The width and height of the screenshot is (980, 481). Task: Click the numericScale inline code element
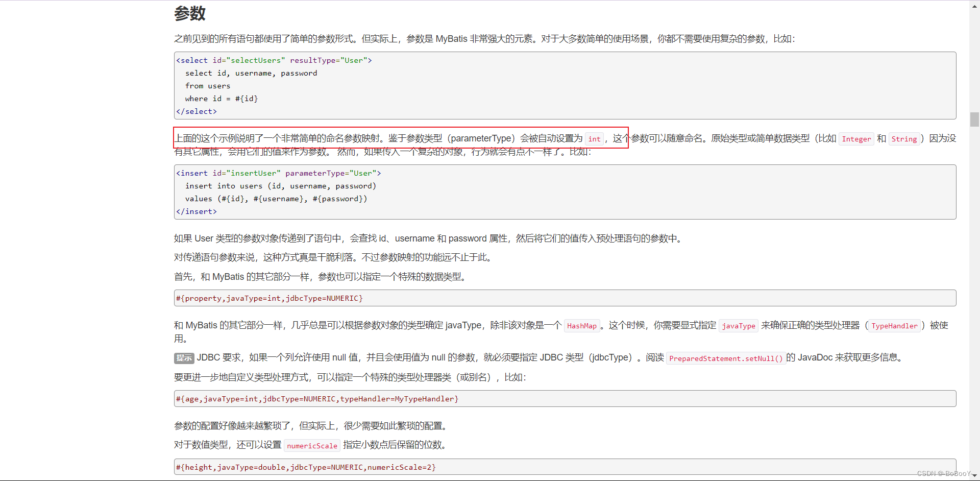pyautogui.click(x=311, y=445)
